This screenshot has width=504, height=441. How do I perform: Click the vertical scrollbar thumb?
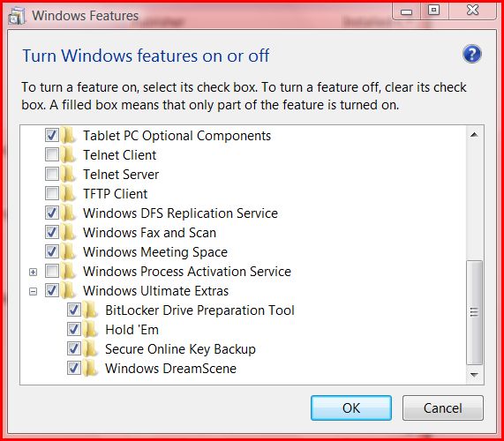474,312
